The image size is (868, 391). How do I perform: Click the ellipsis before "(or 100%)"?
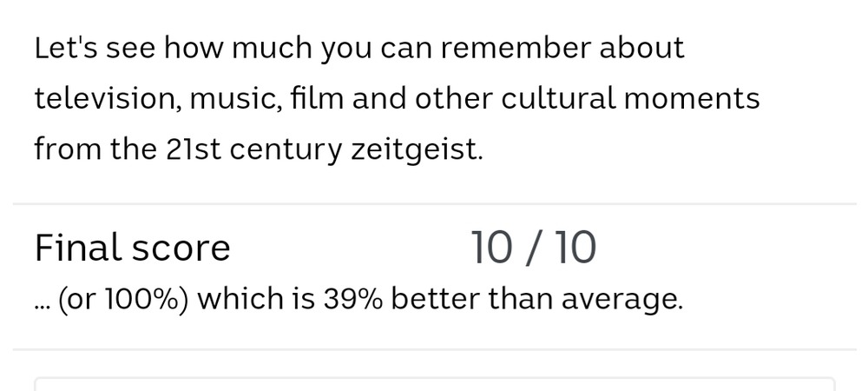click(43, 303)
